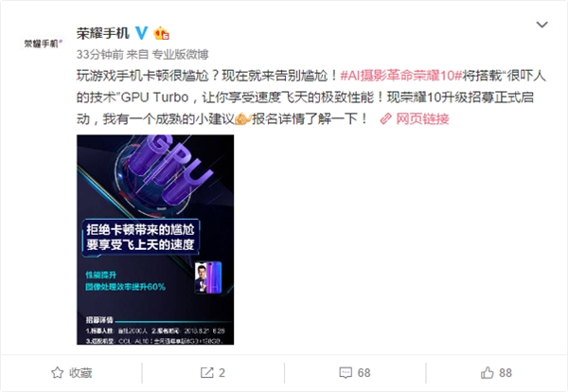Screen dimensions: 568x392
Task: Click the crown membership badge icon
Action: pos(161,34)
